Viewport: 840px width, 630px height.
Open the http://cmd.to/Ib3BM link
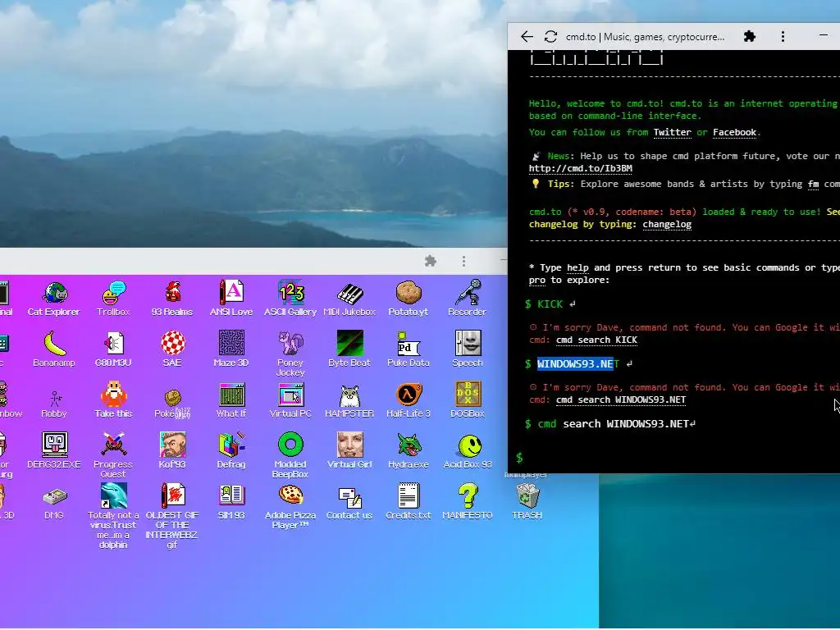point(580,168)
